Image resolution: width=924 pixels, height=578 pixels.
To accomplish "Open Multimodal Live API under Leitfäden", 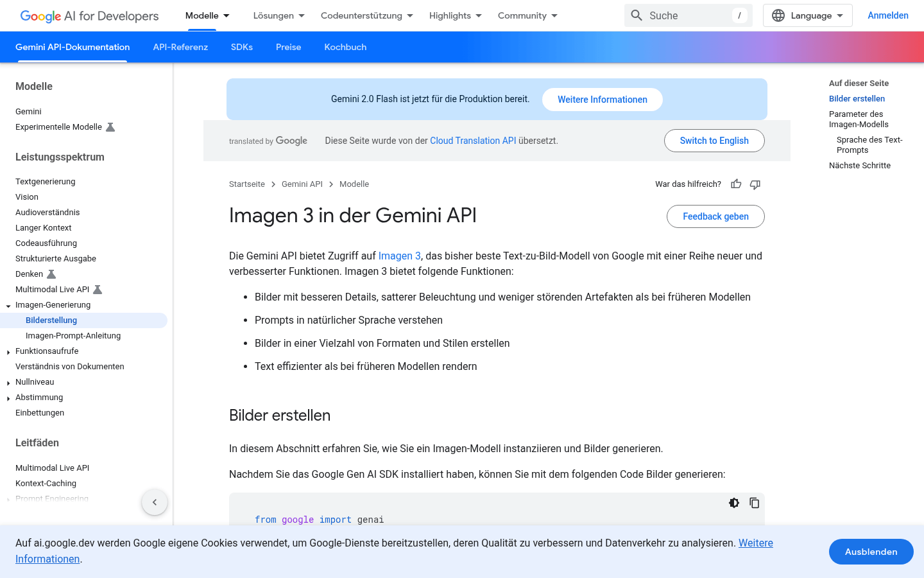I will [53, 468].
